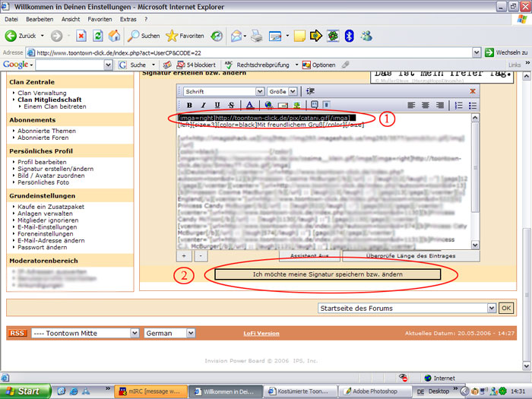The height and width of the screenshot is (399, 532).
Task: Open Profil bearbeiten link
Action: tap(42, 162)
